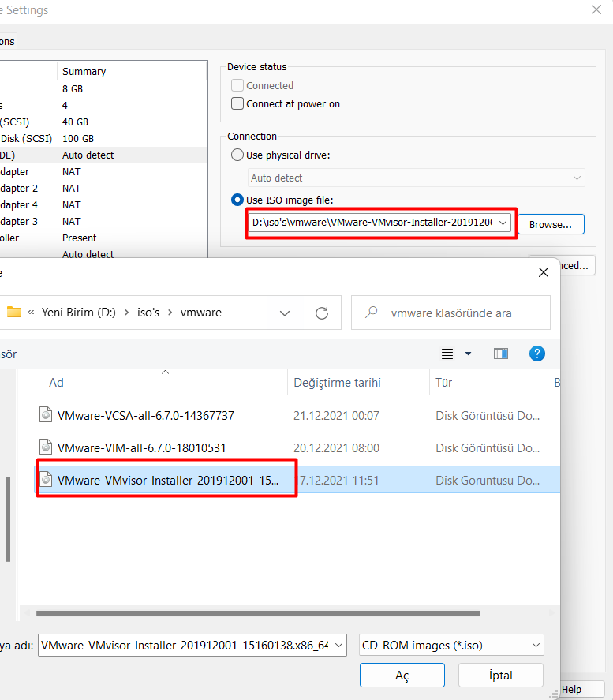
Task: Select the highlighted Auto detect device row
Action: tap(103, 155)
